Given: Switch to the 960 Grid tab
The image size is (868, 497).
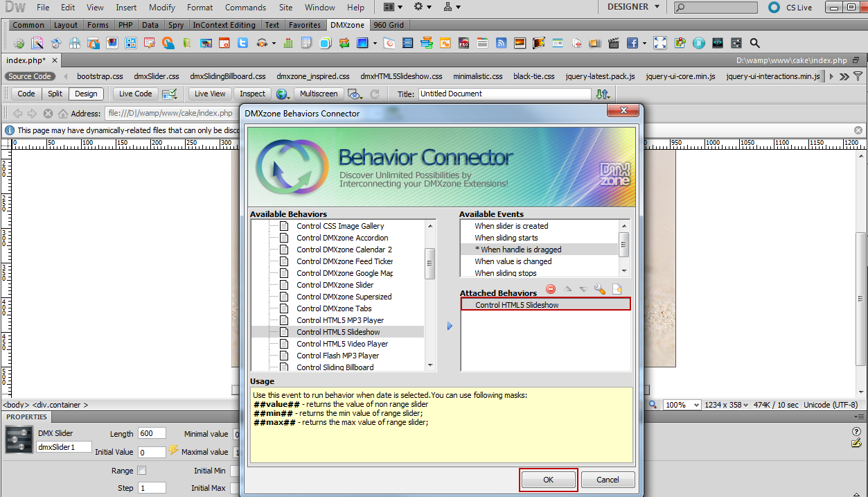Looking at the screenshot, I should coord(389,25).
